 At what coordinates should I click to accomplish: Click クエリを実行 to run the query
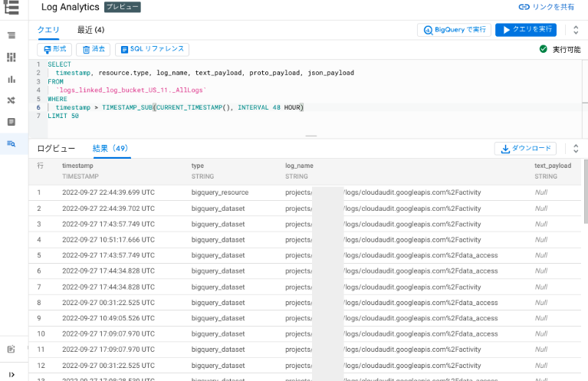click(526, 30)
